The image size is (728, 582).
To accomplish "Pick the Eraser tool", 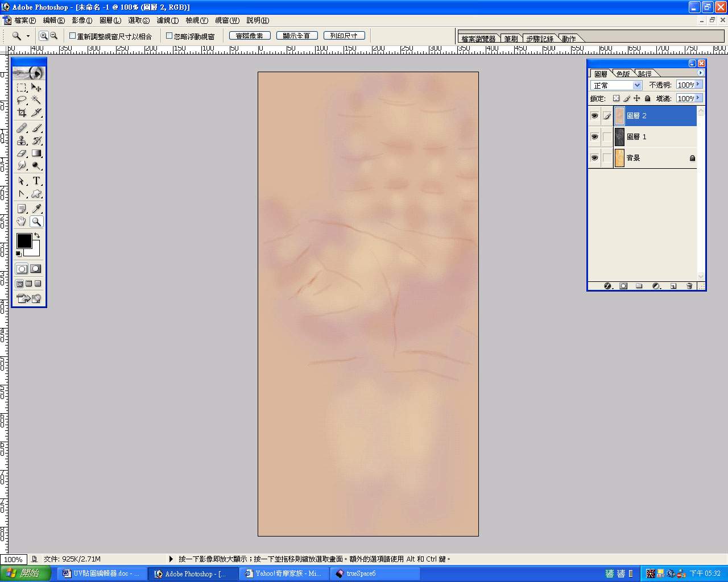I will [x=22, y=153].
